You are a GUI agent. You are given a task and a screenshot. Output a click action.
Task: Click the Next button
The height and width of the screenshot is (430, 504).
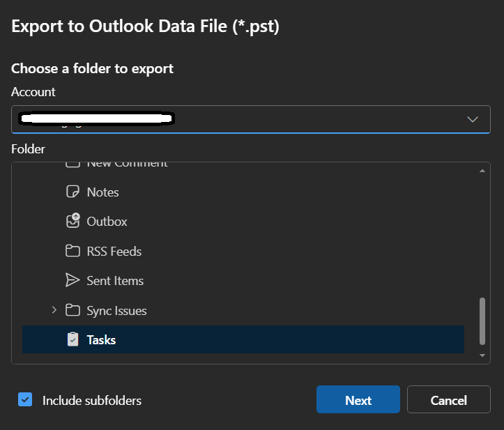(x=358, y=399)
